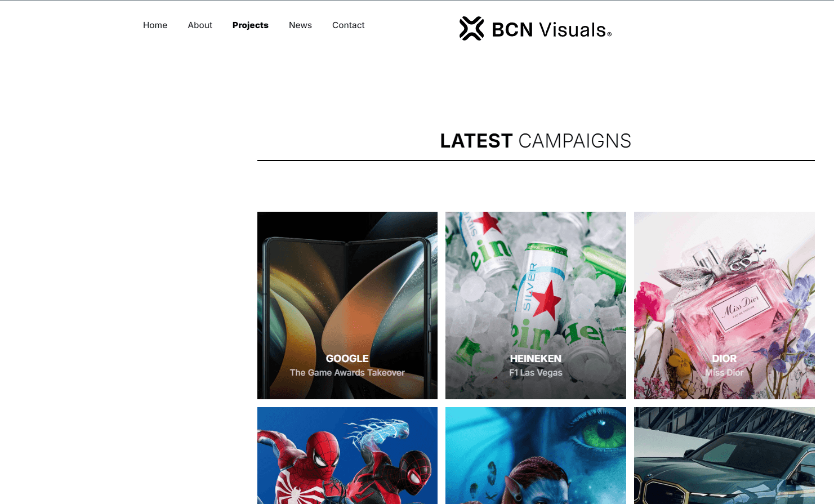Viewport: 834px width, 504px height.
Task: Open the Google foldable phone campaign thumbnail
Action: (347, 305)
